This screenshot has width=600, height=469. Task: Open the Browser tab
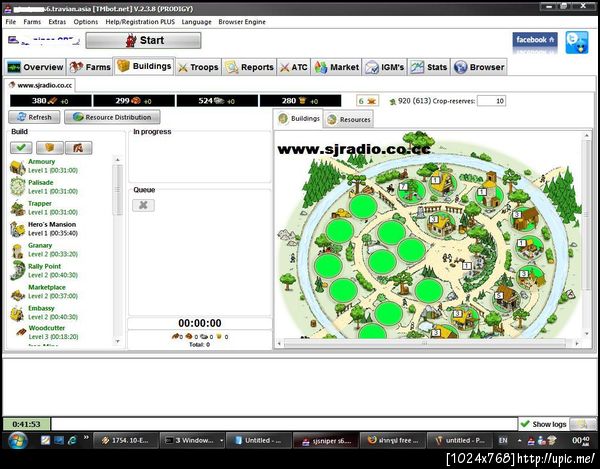tap(479, 67)
